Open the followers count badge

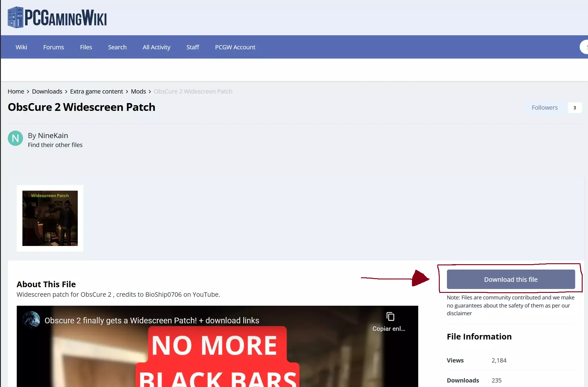(575, 108)
